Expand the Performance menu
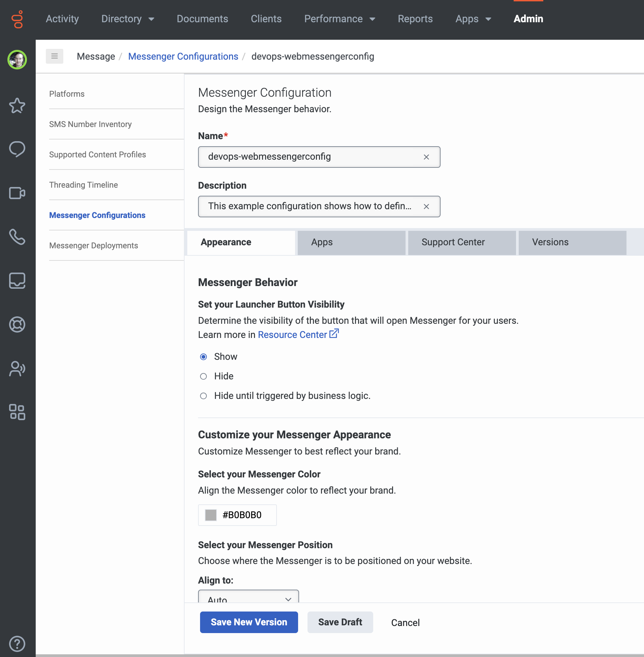The width and height of the screenshot is (644, 657). (x=340, y=19)
